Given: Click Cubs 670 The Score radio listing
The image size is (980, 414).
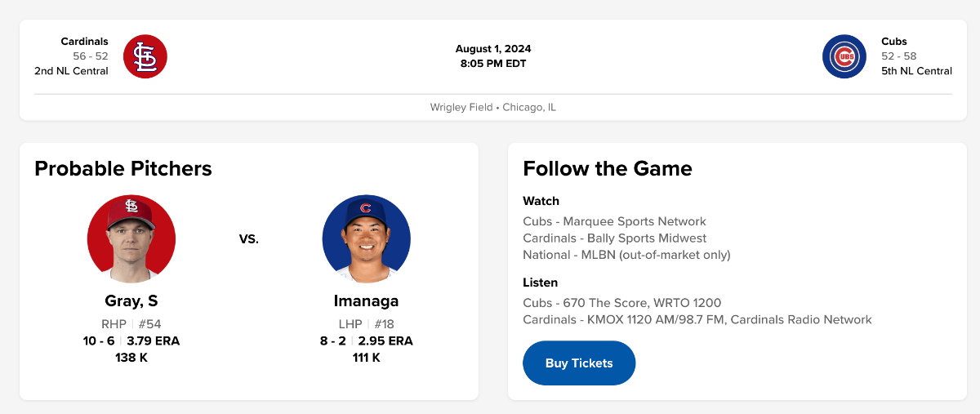Looking at the screenshot, I should pos(621,303).
